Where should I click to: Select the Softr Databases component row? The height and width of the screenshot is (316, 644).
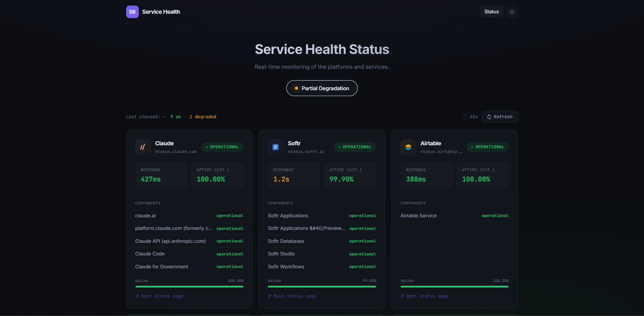[x=322, y=241]
